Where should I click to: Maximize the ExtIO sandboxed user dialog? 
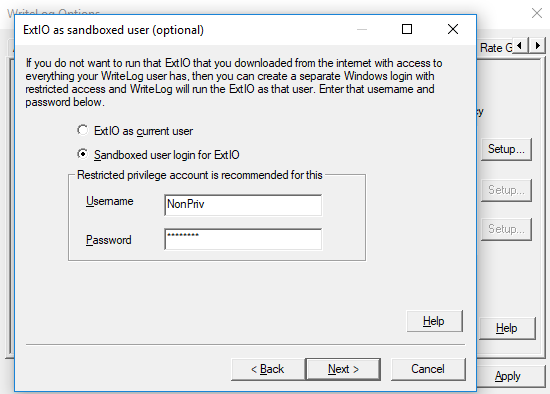pos(407,29)
